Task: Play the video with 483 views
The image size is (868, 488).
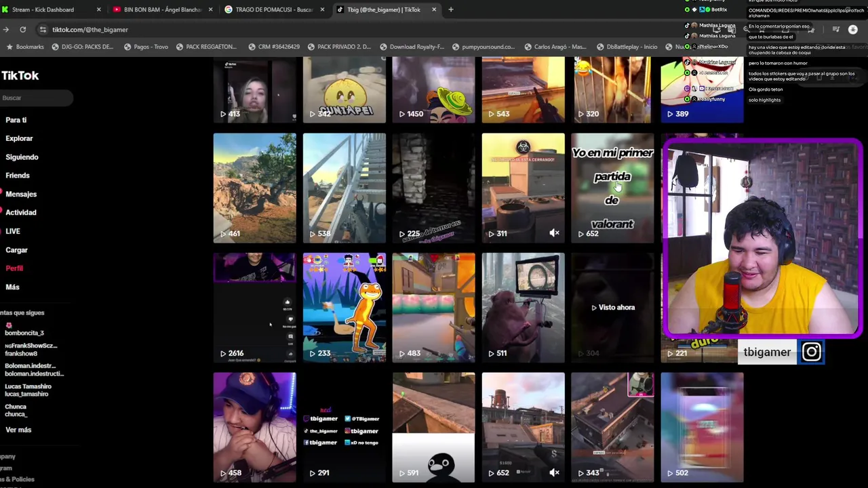Action: pyautogui.click(x=433, y=308)
